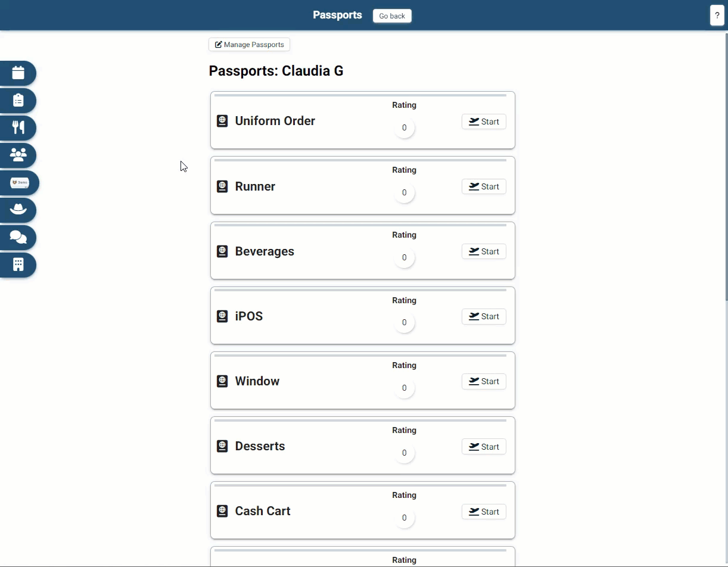Start the Window passport
Image resolution: width=728 pixels, height=567 pixels.
click(x=484, y=381)
